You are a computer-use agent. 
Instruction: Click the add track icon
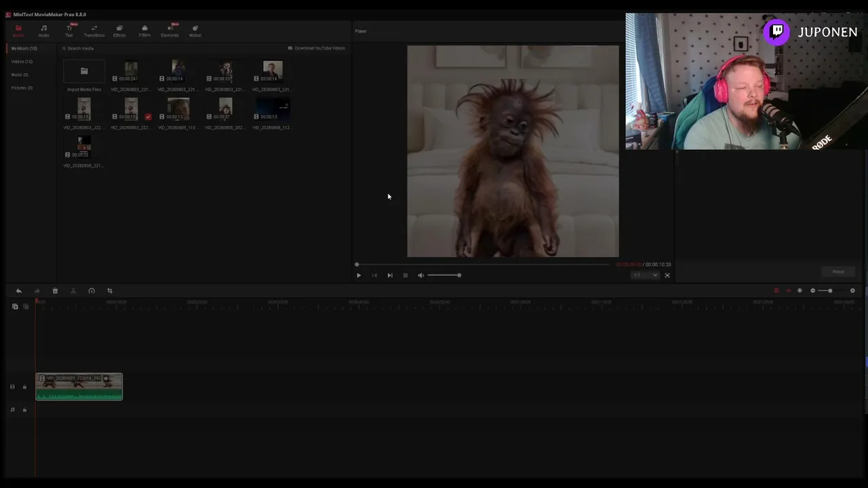point(15,306)
